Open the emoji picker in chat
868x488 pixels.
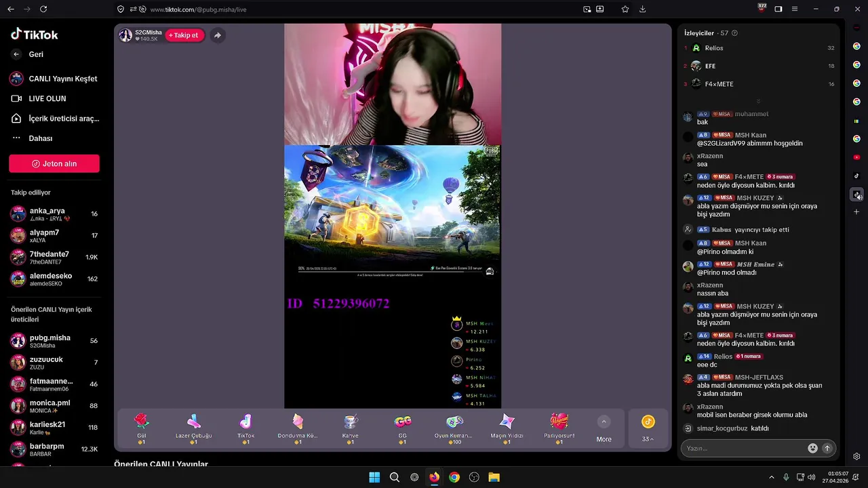812,448
